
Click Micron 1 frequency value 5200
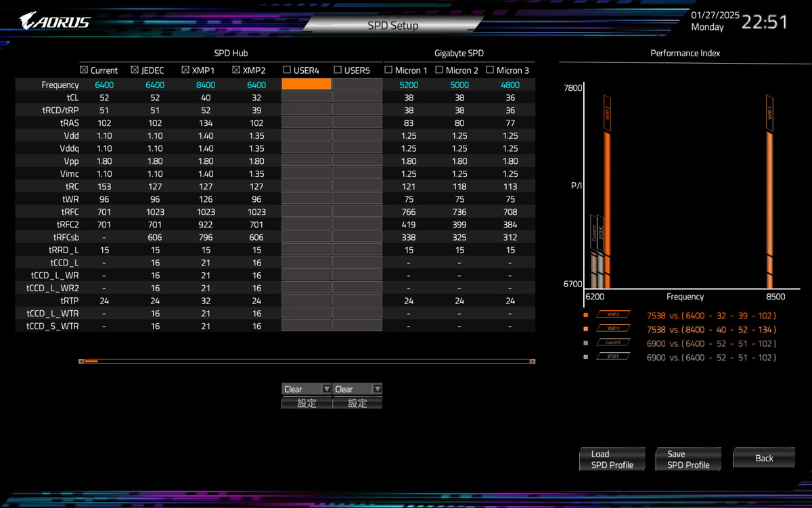(x=409, y=85)
